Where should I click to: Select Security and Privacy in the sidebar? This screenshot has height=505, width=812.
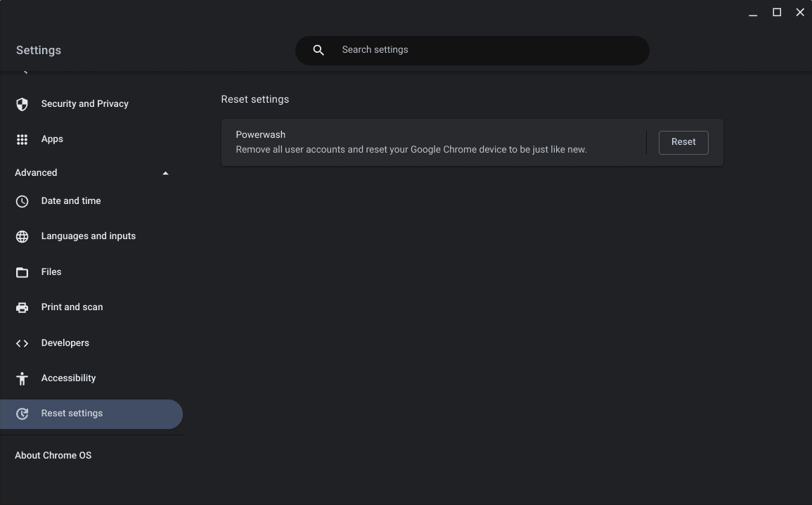click(84, 103)
